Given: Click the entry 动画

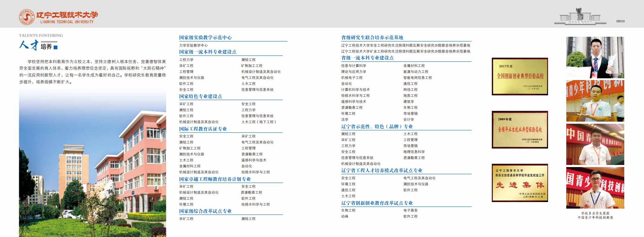Looking at the screenshot, I should [x=345, y=216].
